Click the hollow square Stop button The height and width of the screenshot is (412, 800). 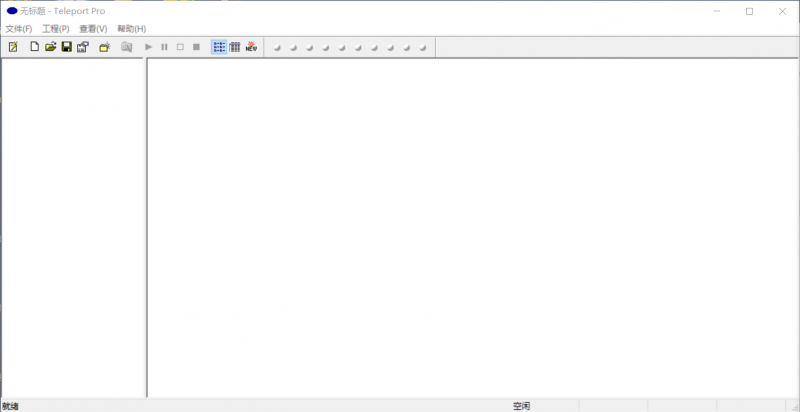[180, 47]
